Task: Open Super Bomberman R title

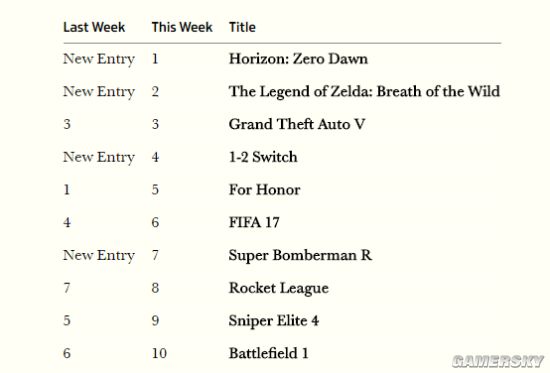Action: (300, 255)
